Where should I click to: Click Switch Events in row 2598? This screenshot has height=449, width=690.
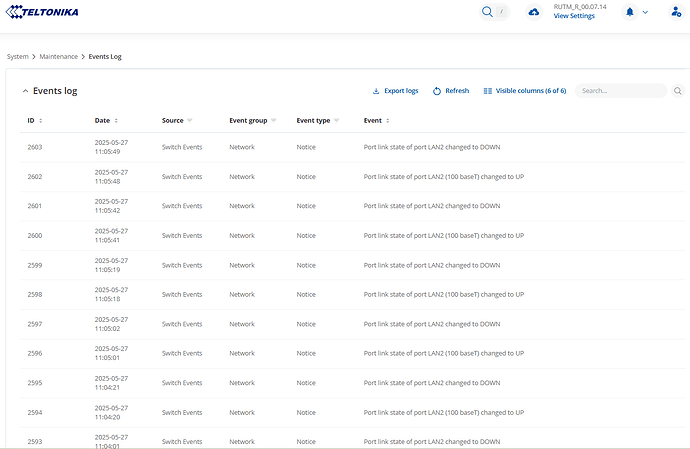click(x=182, y=294)
